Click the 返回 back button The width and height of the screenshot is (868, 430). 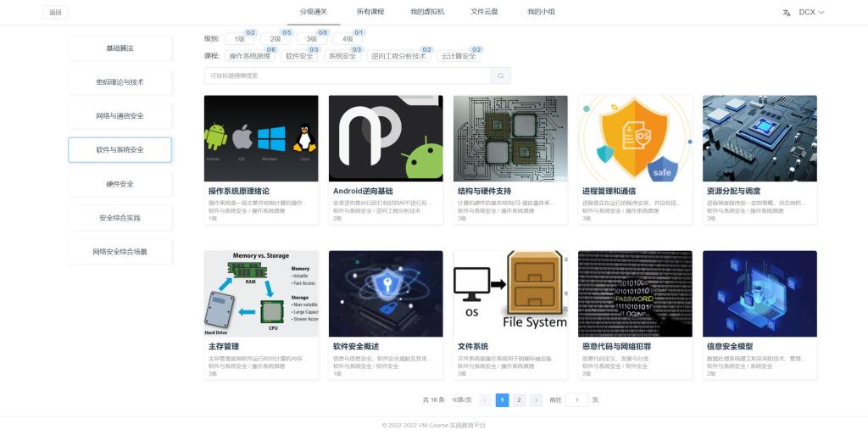pos(55,13)
